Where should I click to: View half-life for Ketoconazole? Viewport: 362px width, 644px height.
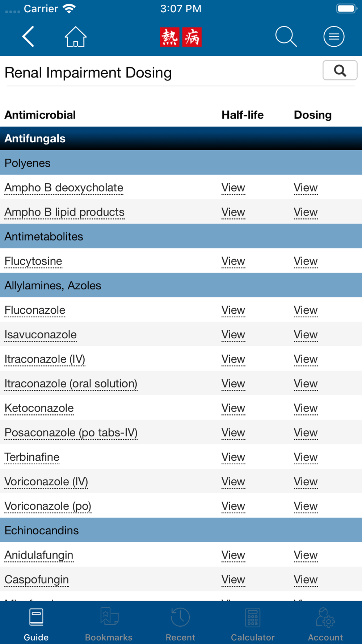tap(233, 408)
